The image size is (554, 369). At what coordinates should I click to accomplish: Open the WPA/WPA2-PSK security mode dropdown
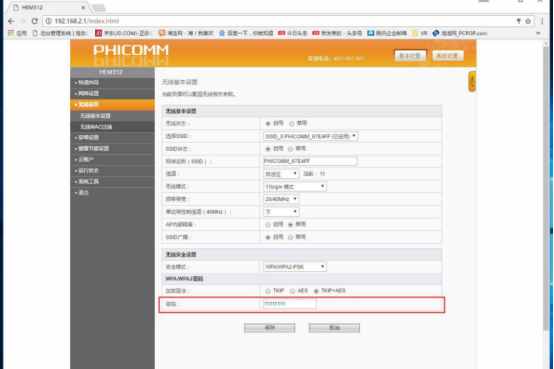[x=295, y=267]
